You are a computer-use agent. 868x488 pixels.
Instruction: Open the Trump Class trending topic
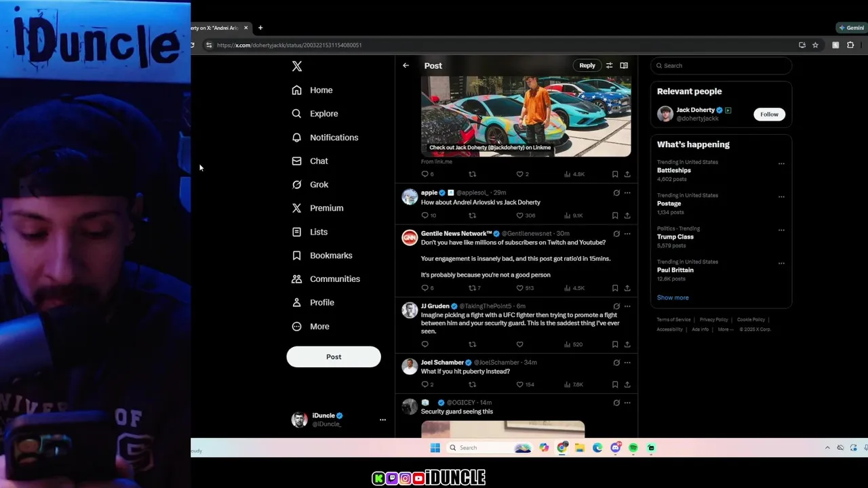click(675, 237)
